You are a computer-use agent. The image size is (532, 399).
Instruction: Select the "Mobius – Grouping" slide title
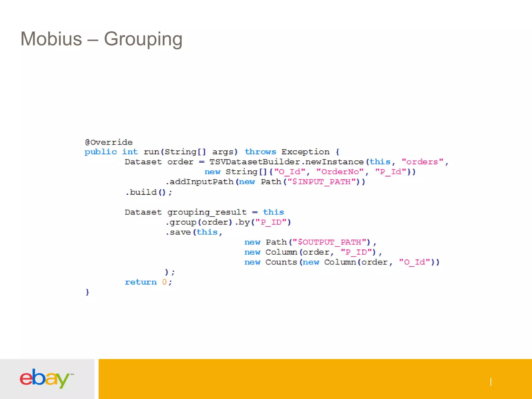point(102,39)
